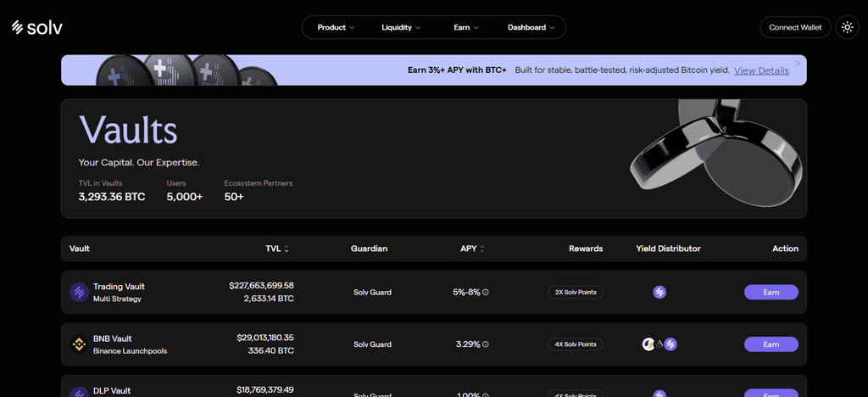
Task: Click the Binance Launchpools subtitle
Action: (130, 351)
